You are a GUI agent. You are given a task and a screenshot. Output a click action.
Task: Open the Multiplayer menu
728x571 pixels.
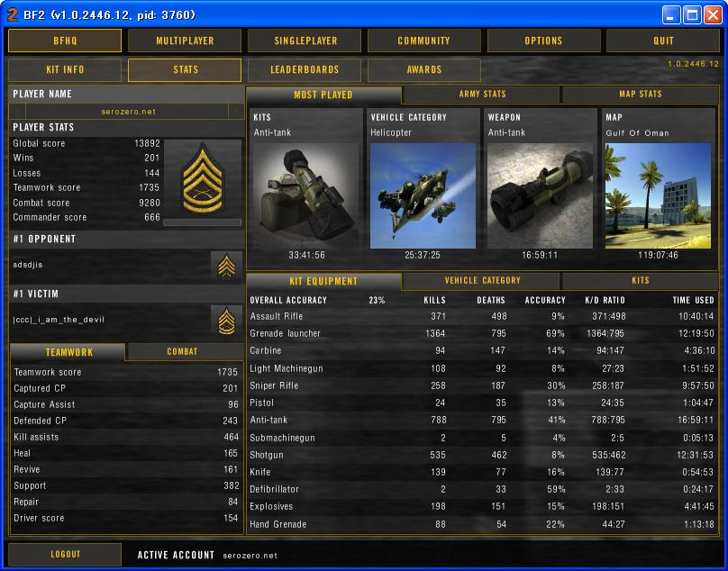[185, 41]
